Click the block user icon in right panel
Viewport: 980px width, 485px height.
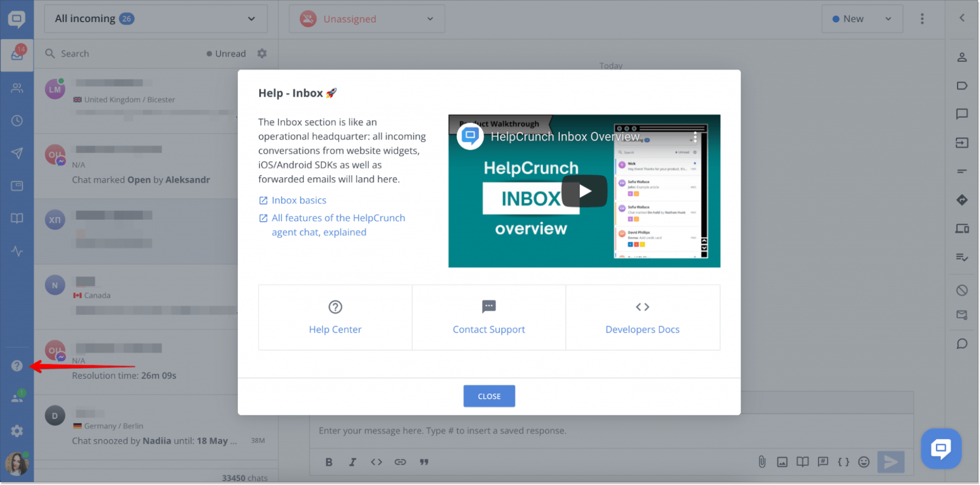pos(962,290)
